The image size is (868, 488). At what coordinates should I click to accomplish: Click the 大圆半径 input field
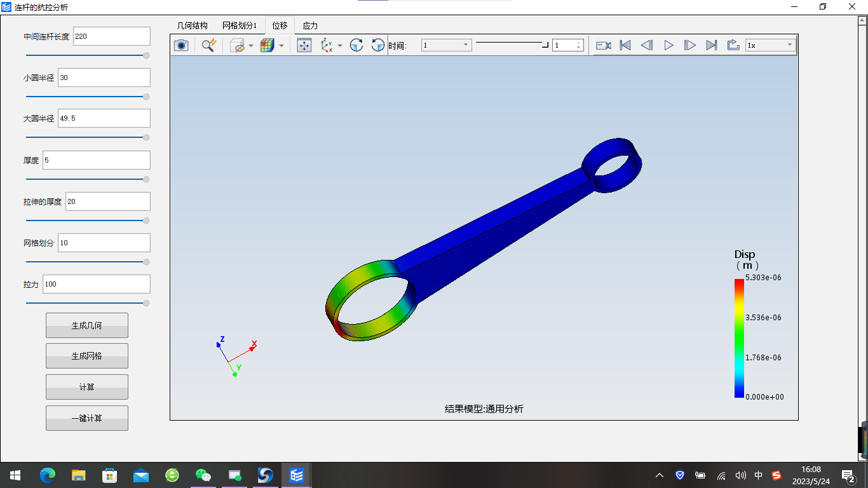104,118
